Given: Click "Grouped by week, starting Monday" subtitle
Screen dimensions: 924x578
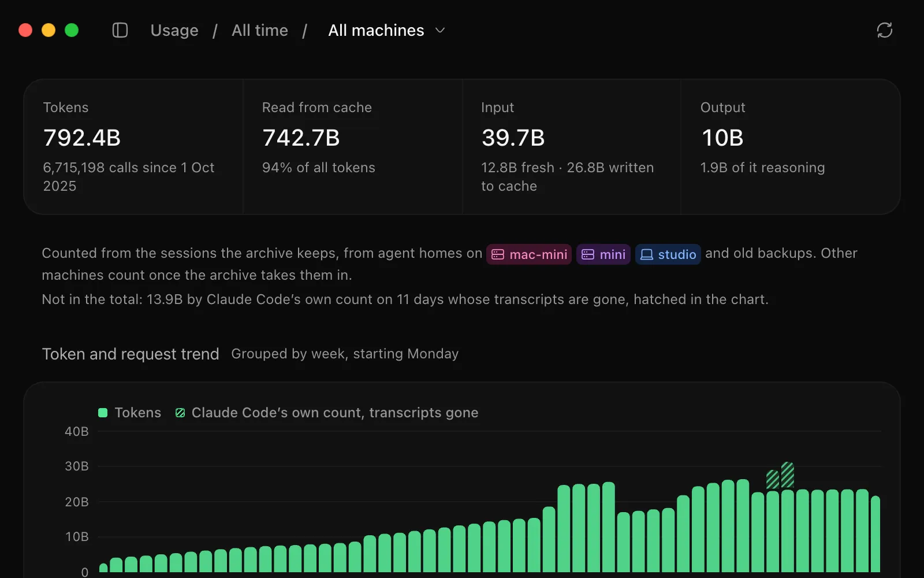Looking at the screenshot, I should point(345,354).
